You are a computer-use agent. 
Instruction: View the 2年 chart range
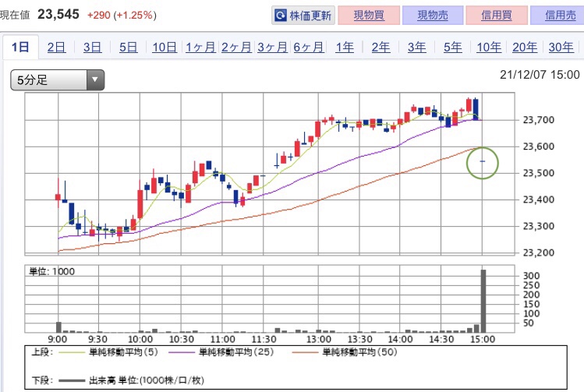tap(380, 48)
